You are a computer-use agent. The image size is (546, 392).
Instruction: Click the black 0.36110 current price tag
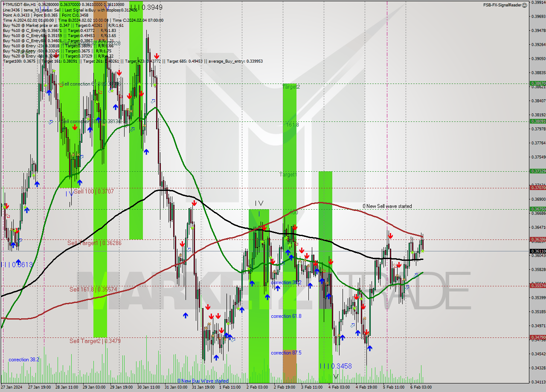[x=537, y=251]
